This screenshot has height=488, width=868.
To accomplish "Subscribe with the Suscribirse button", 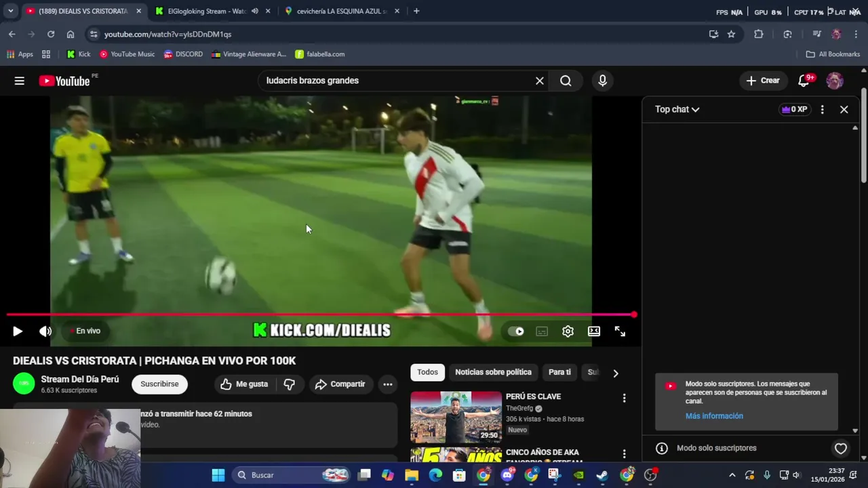I will point(159,384).
